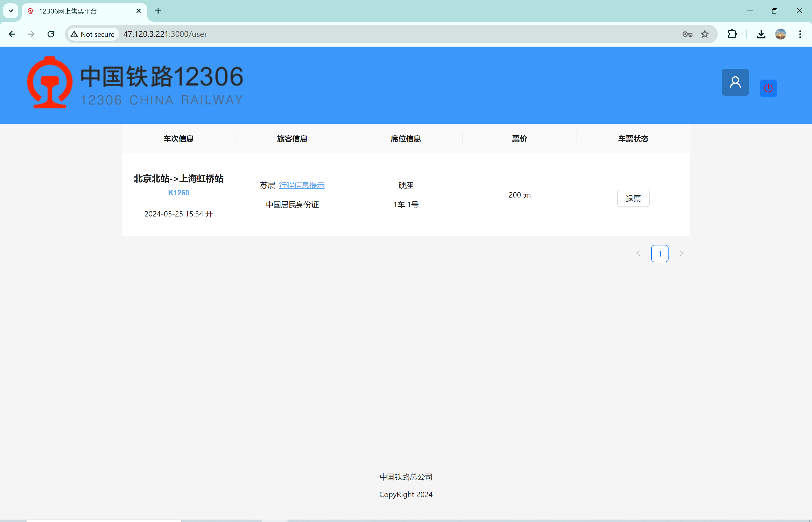812x522 pixels.
Task: Click the China Railway 12306 logo
Action: pyautogui.click(x=135, y=82)
